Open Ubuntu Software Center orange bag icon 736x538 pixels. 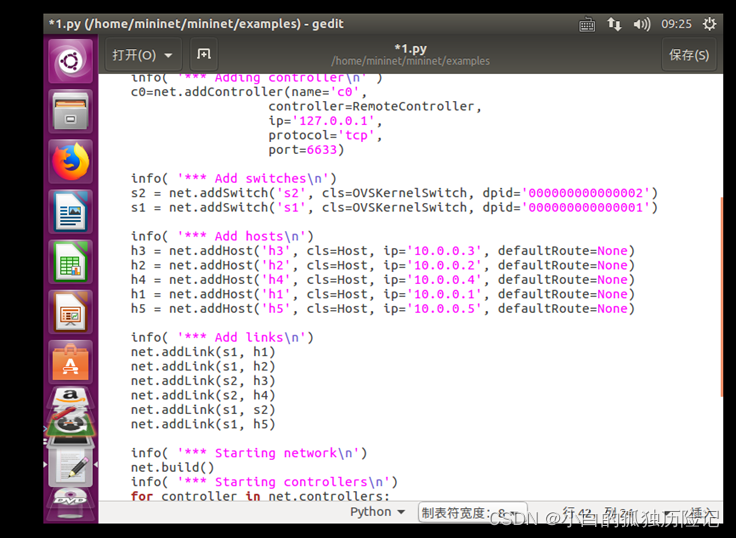70,362
